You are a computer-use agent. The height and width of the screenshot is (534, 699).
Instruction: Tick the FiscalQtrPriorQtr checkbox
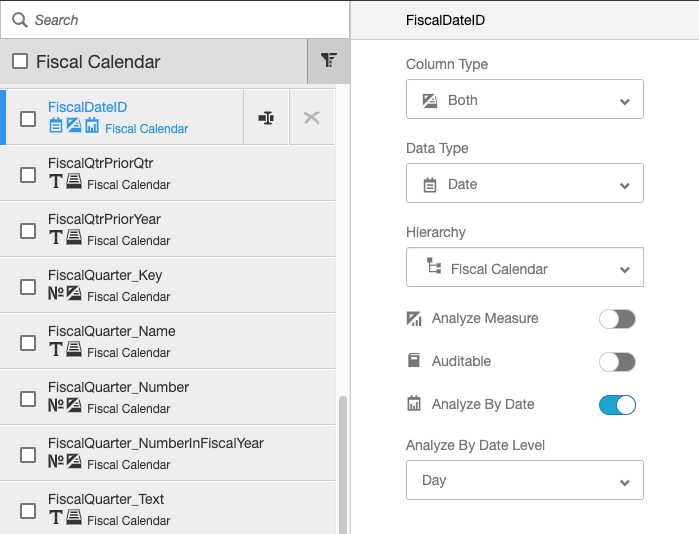point(28,175)
